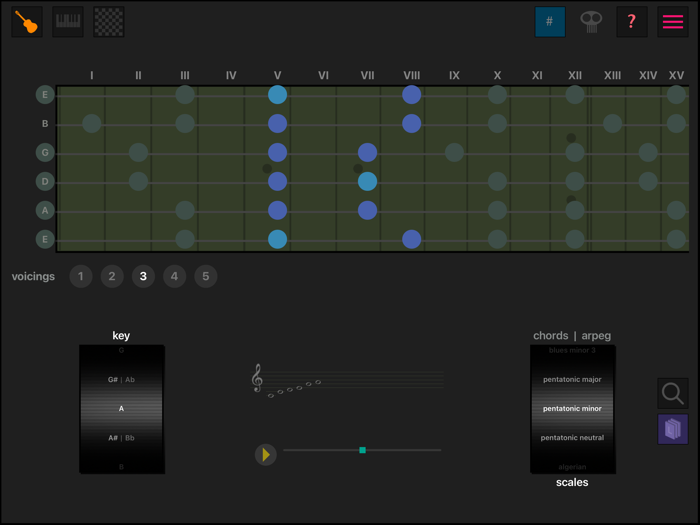Tap note on G string fret VII
The width and height of the screenshot is (700, 525).
coord(367,153)
